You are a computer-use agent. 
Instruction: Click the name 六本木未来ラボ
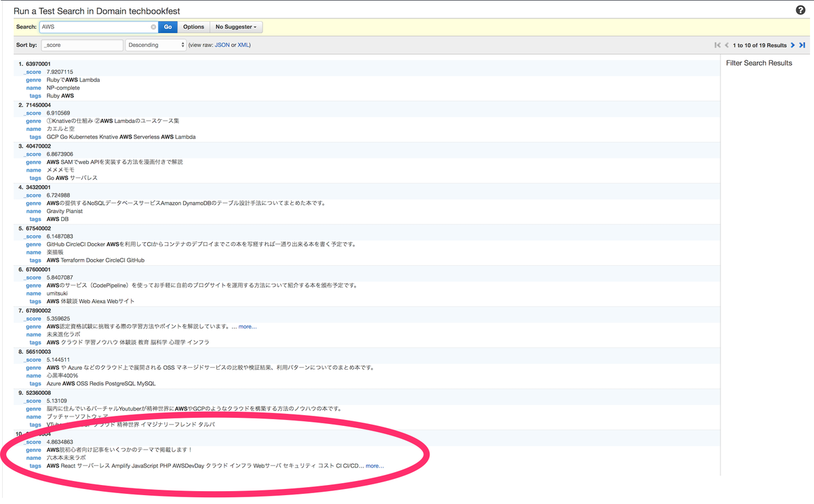click(66, 458)
